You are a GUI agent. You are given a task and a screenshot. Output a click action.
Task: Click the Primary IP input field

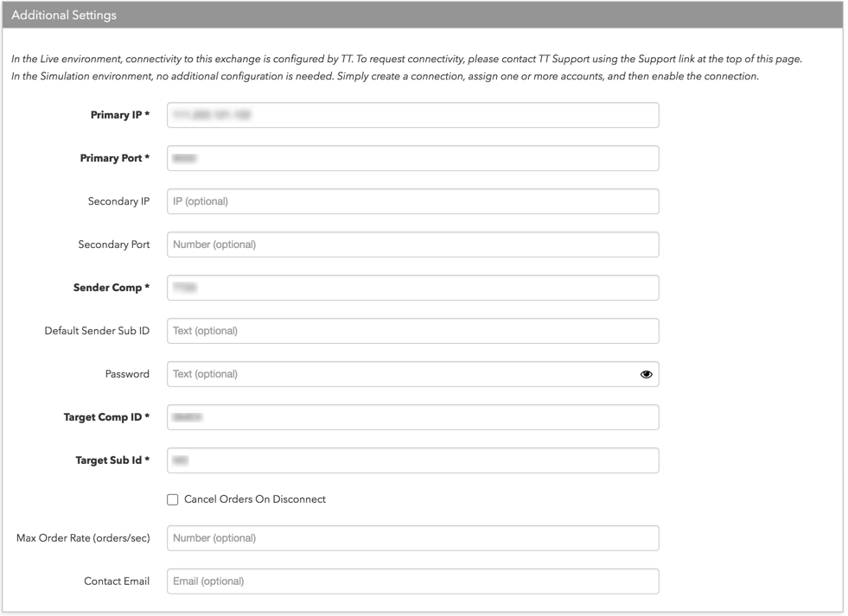[412, 115]
